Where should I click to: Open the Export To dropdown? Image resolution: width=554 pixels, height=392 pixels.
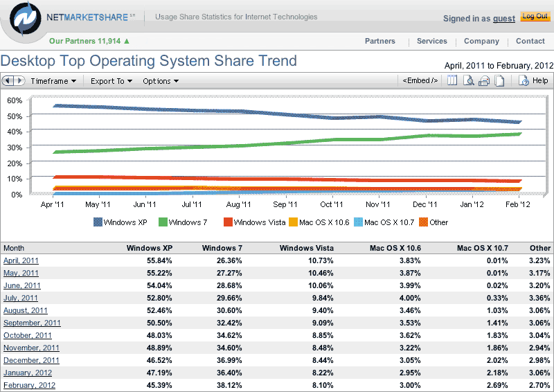click(x=111, y=81)
